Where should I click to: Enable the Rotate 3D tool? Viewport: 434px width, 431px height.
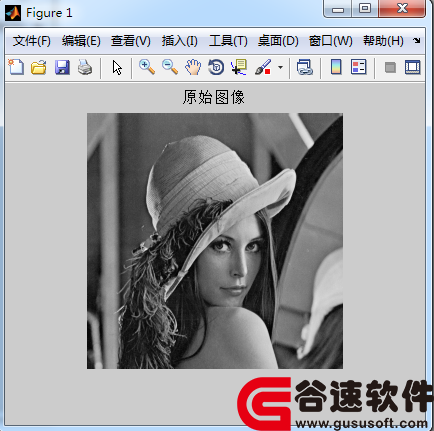[x=216, y=67]
